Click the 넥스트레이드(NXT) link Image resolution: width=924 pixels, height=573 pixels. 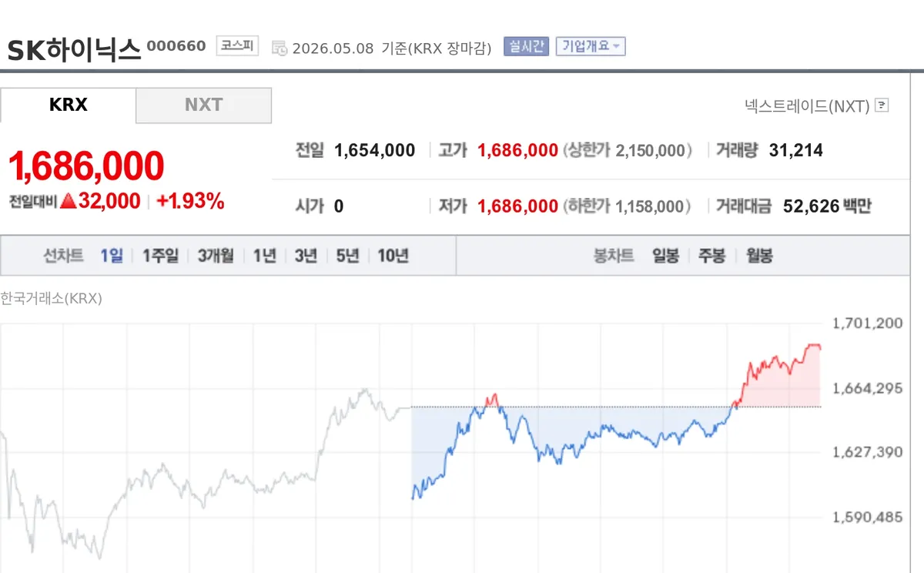coord(807,106)
